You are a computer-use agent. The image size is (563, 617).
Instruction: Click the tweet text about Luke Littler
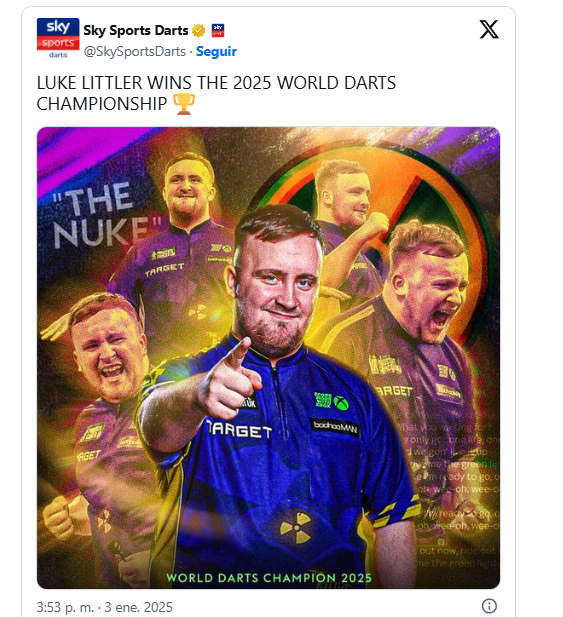(216, 93)
